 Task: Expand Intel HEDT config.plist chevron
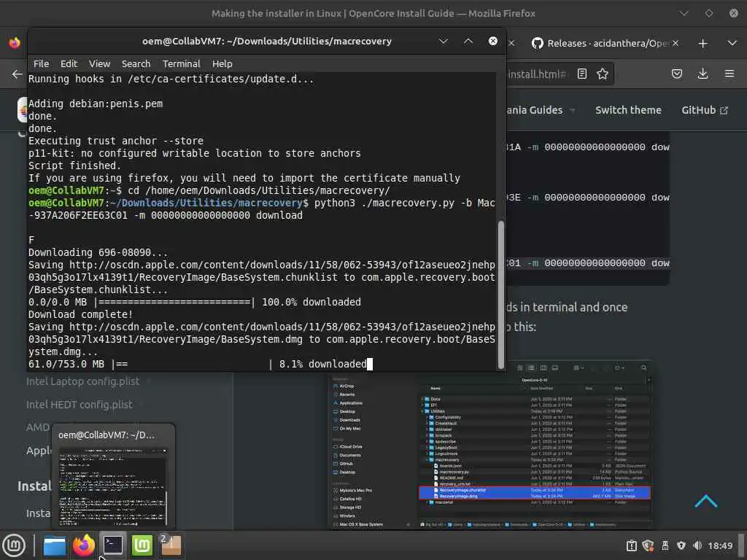pos(142,404)
